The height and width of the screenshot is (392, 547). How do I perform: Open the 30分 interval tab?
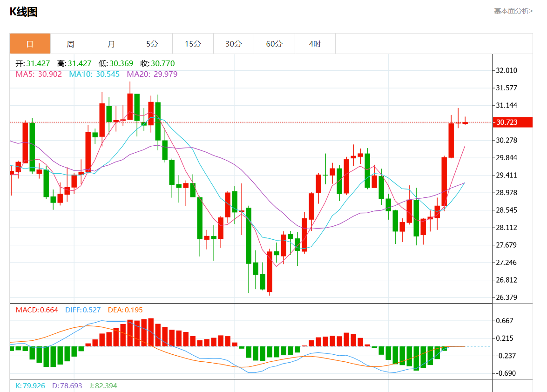(233, 44)
